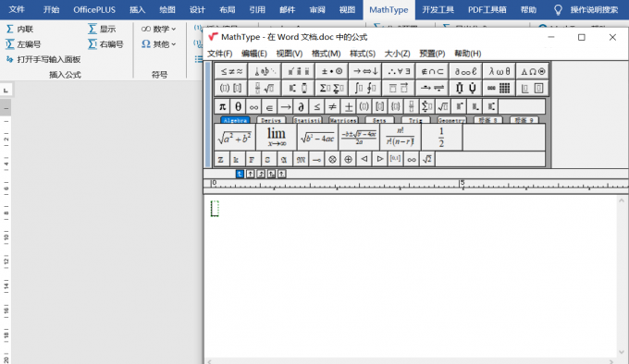Image resolution: width=629 pixels, height=364 pixels.
Task: Switch to the Matrices palette tab
Action: tap(343, 120)
